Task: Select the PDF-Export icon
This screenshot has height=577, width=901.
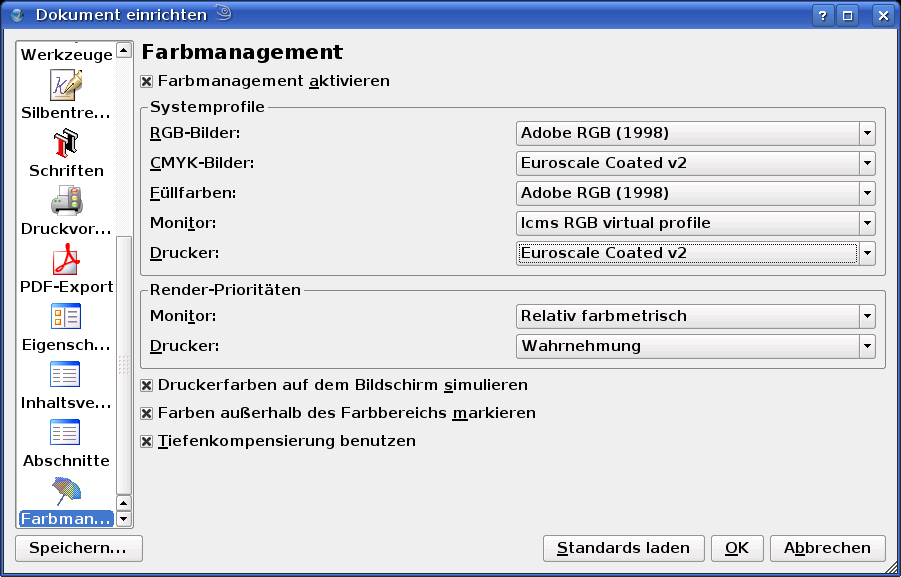Action: [66, 260]
